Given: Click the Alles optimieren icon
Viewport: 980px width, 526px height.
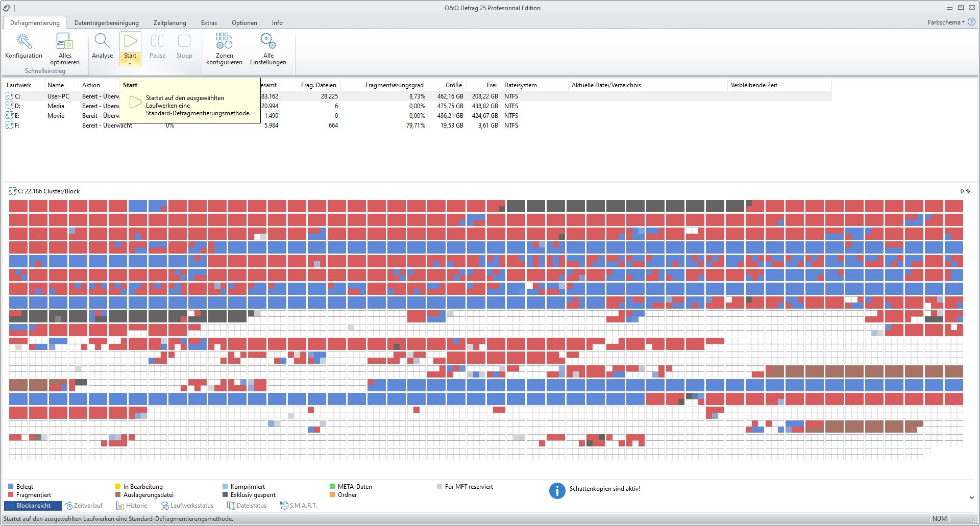Looking at the screenshot, I should pyautogui.click(x=65, y=41).
